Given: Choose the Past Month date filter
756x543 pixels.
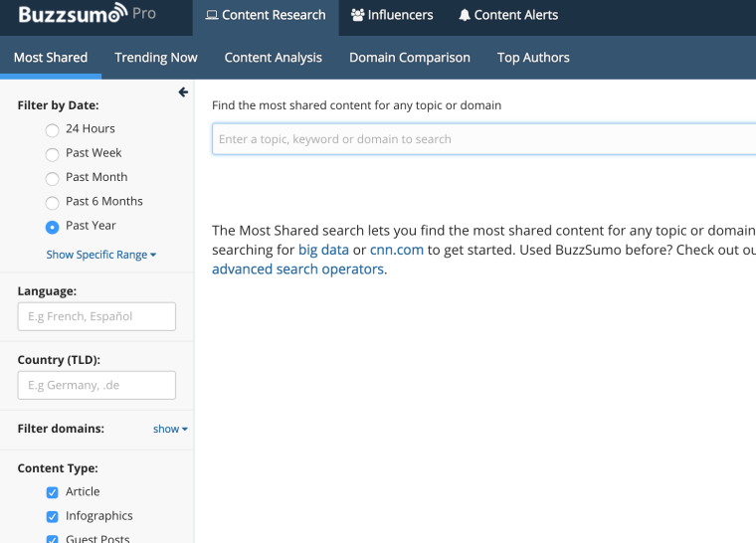Looking at the screenshot, I should (x=53, y=178).
